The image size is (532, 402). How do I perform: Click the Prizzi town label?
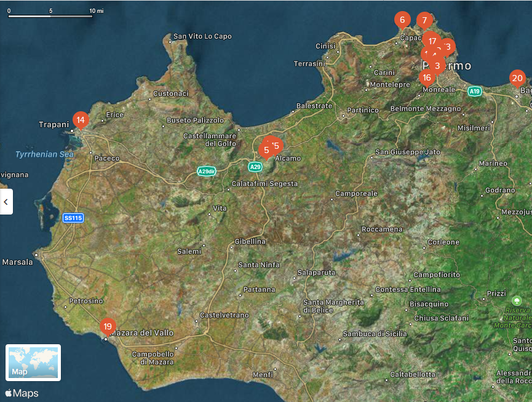pyautogui.click(x=496, y=294)
